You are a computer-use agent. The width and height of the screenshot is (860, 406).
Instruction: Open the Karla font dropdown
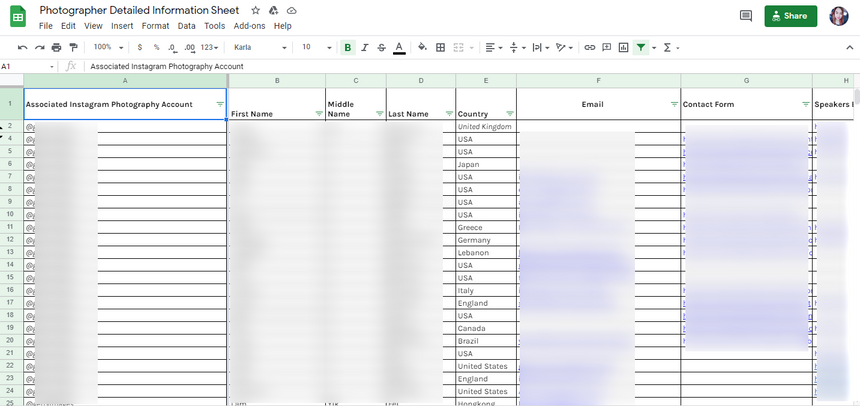point(260,47)
